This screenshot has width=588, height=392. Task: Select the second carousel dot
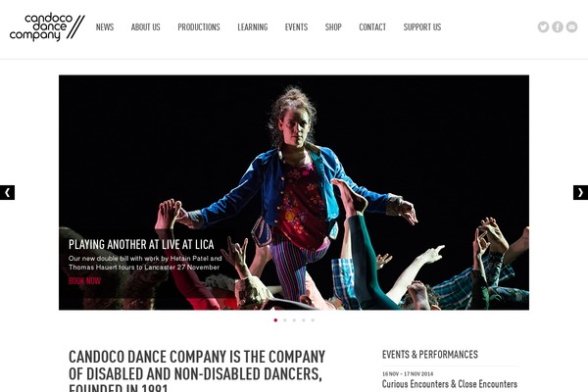click(x=285, y=320)
